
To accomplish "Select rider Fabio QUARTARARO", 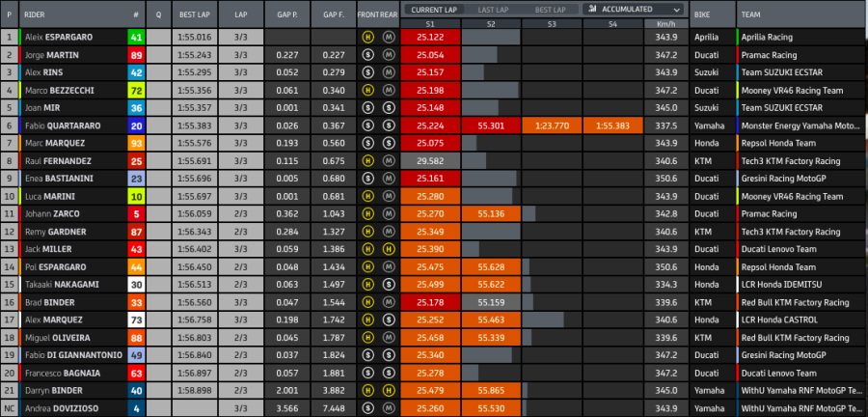I will [x=63, y=125].
